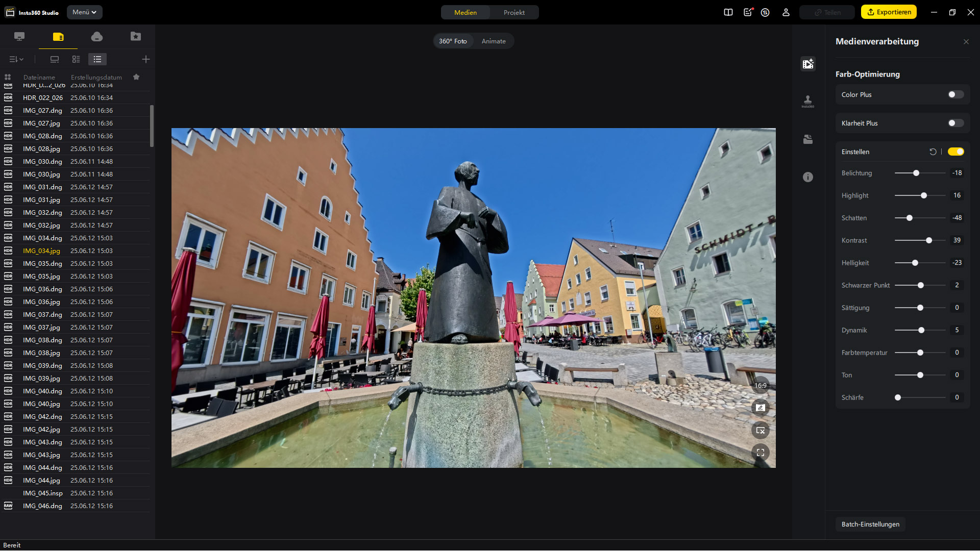Open the 16:9 aspect ratio selector
Screen dimensions: 980x551
coord(761,386)
